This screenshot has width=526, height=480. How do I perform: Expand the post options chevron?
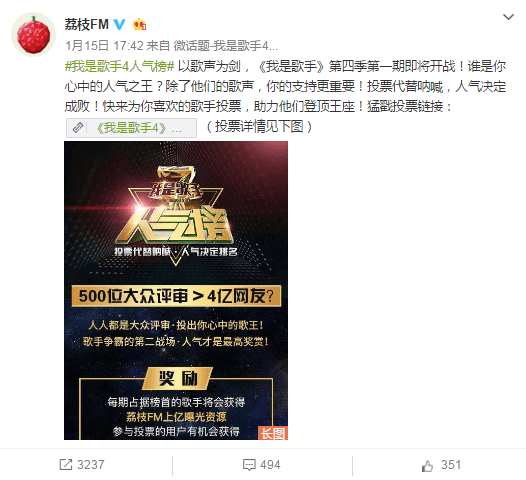tap(509, 17)
